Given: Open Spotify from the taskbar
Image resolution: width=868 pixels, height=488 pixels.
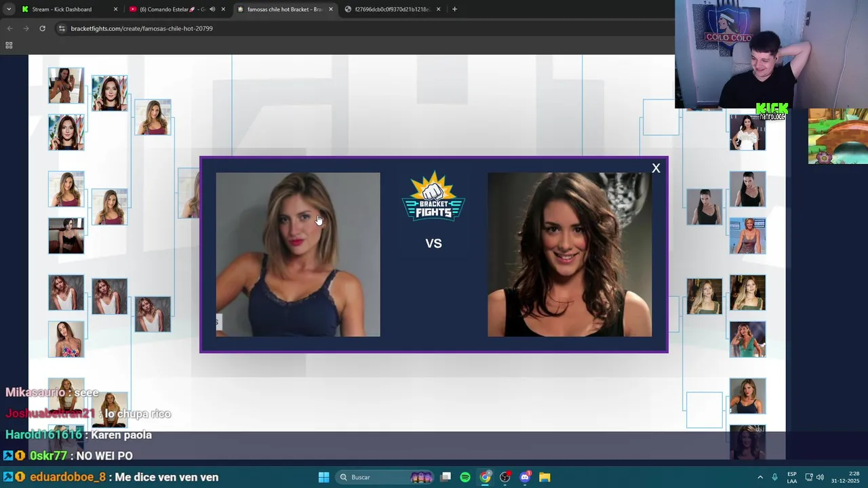Looking at the screenshot, I should point(465,477).
